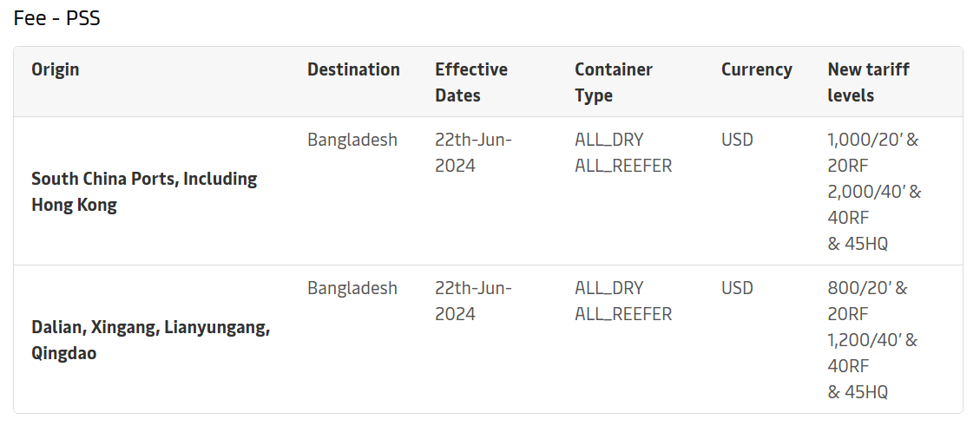Click ALL_DRY in the South China row
This screenshot has height=426, width=980.
608,140
